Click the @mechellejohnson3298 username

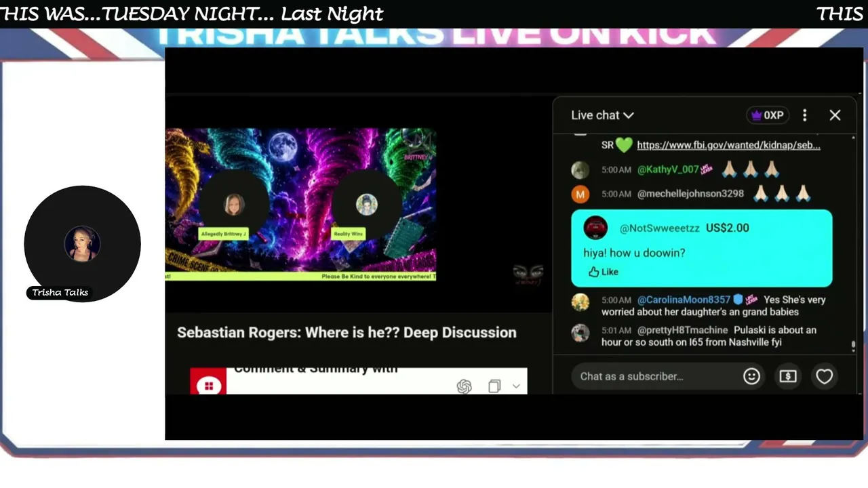pyautogui.click(x=690, y=194)
